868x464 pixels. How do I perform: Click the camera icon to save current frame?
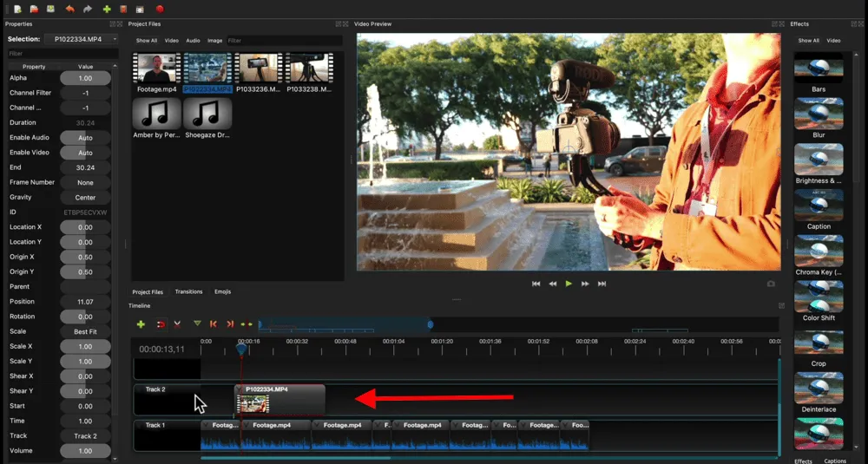771,284
